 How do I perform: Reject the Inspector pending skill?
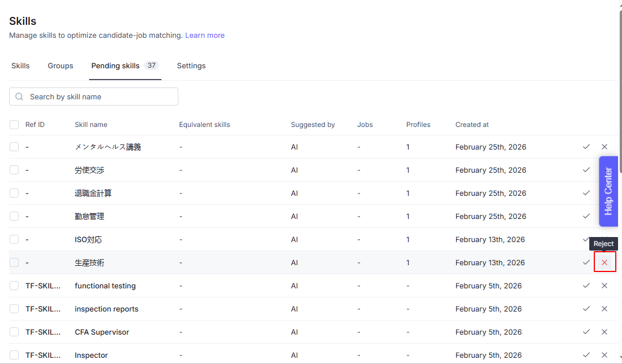(x=605, y=355)
